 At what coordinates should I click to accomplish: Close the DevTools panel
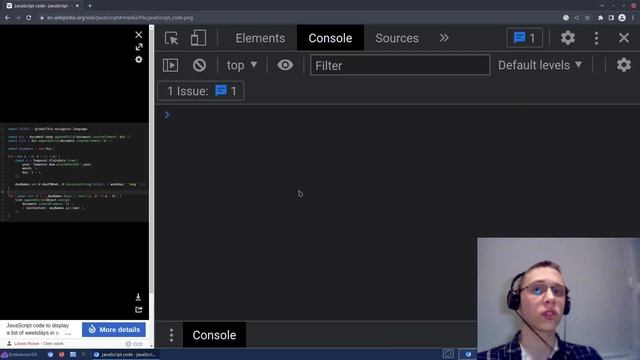624,38
